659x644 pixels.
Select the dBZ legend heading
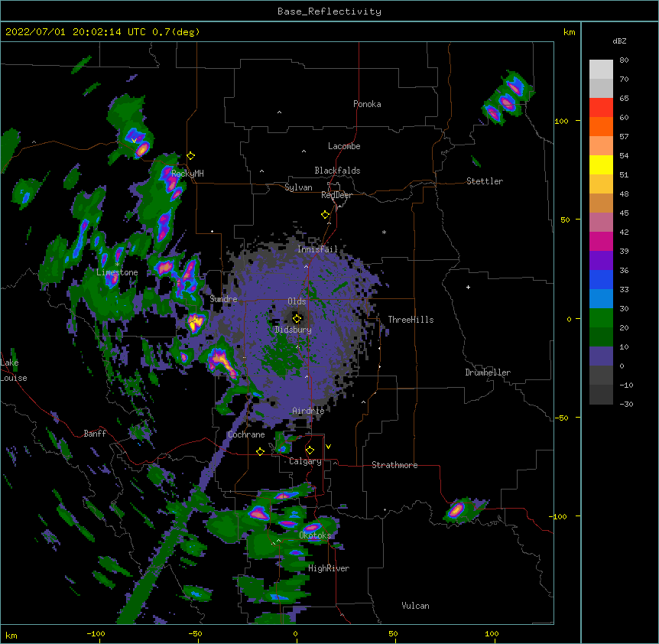(x=619, y=41)
